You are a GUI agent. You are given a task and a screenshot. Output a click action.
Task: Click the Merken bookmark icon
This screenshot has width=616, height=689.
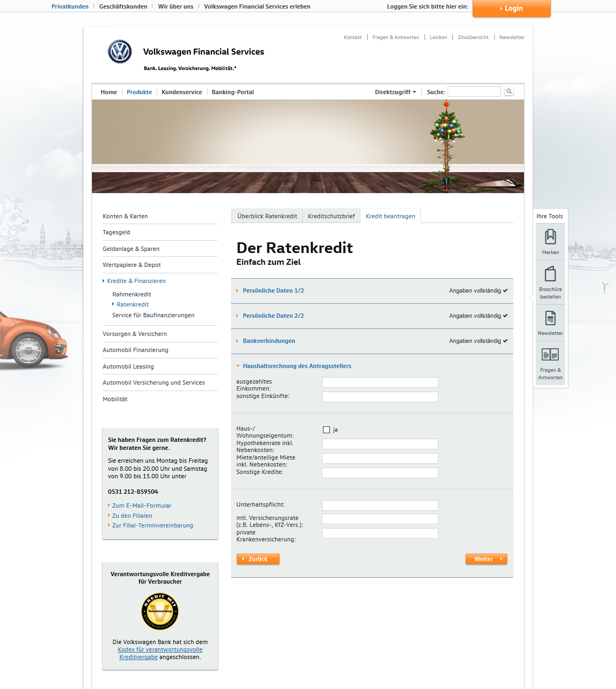(550, 237)
